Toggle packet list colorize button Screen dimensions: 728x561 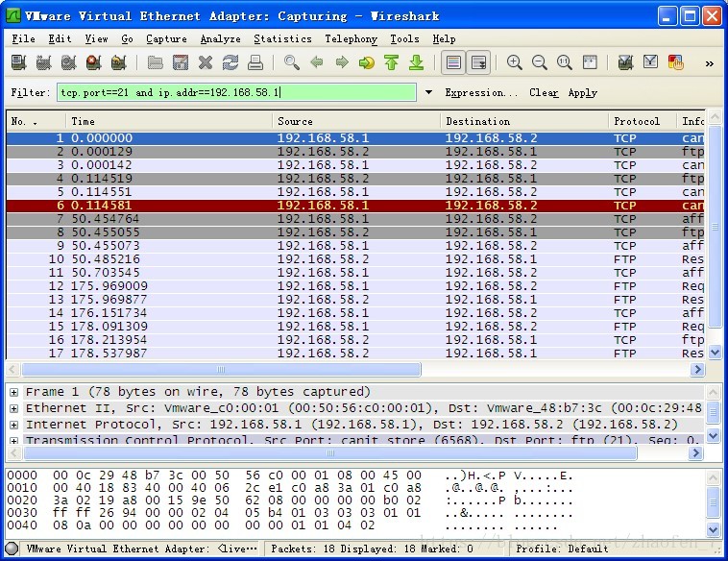pyautogui.click(x=453, y=62)
